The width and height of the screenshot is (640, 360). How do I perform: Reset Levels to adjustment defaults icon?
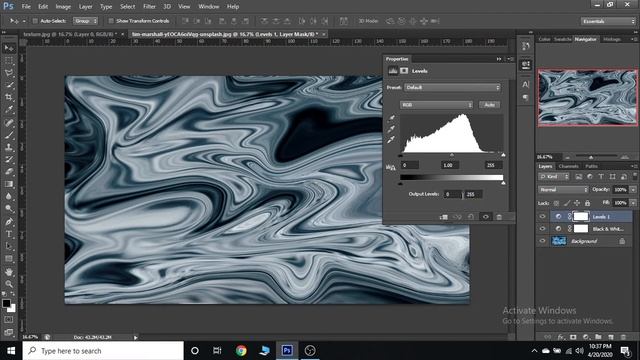(x=471, y=217)
